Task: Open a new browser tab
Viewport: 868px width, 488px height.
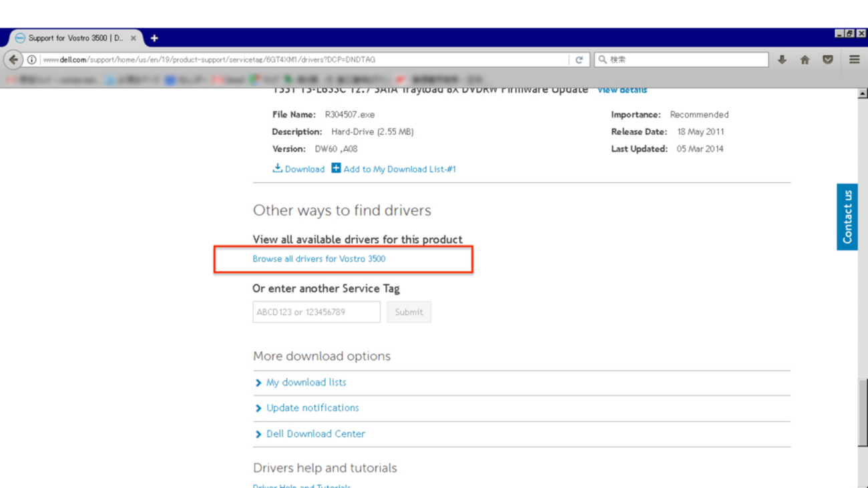Action: pos(154,38)
